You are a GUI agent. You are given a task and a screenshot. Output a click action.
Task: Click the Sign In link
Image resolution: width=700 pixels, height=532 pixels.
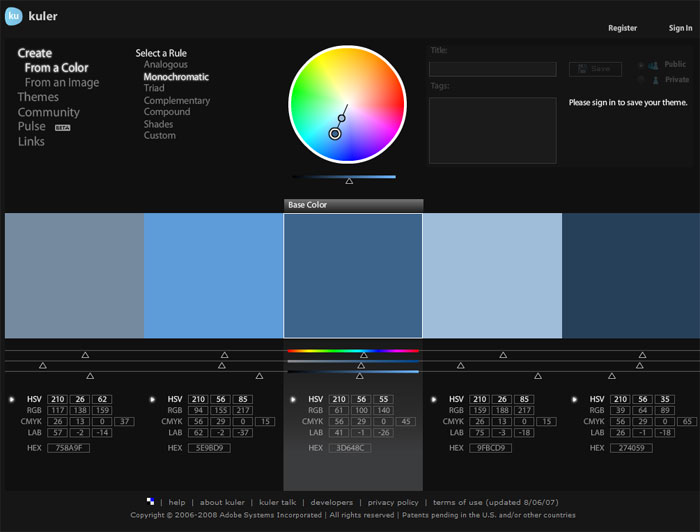pos(680,28)
